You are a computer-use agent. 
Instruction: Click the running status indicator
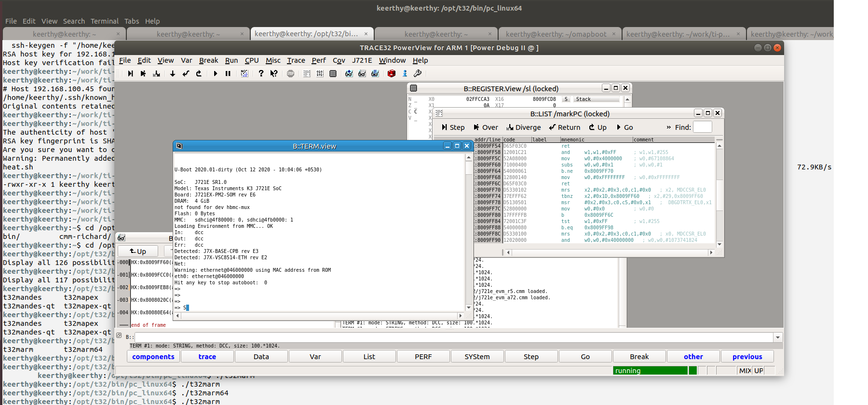coord(650,370)
